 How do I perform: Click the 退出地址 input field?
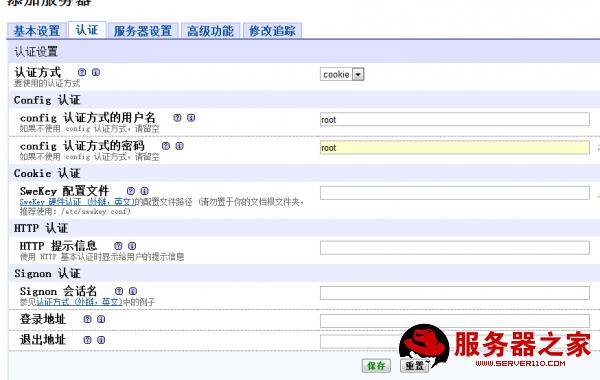click(455, 341)
